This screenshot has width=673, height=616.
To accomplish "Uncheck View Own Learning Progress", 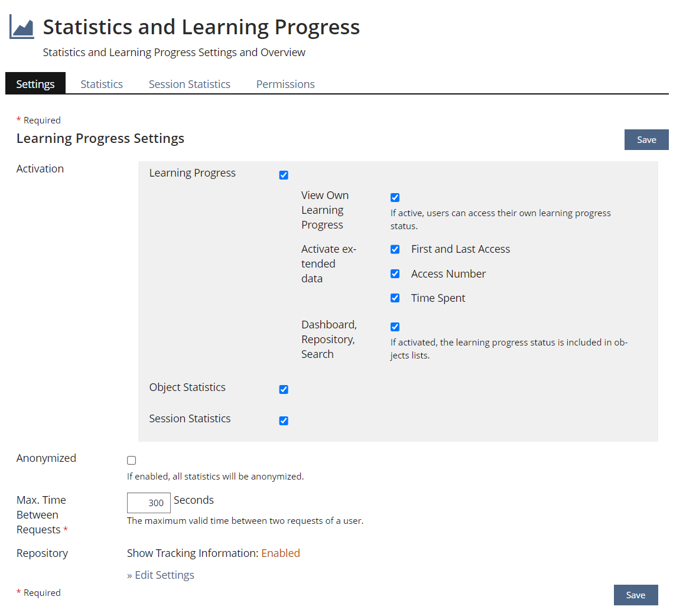I will pyautogui.click(x=395, y=197).
